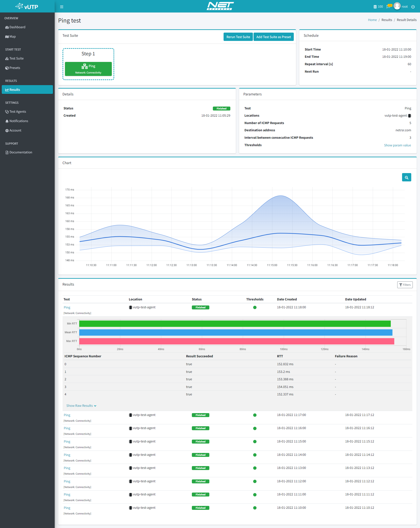Screen dimensions: 420x528
Task: Select the green Ping step card
Action: (x=88, y=69)
